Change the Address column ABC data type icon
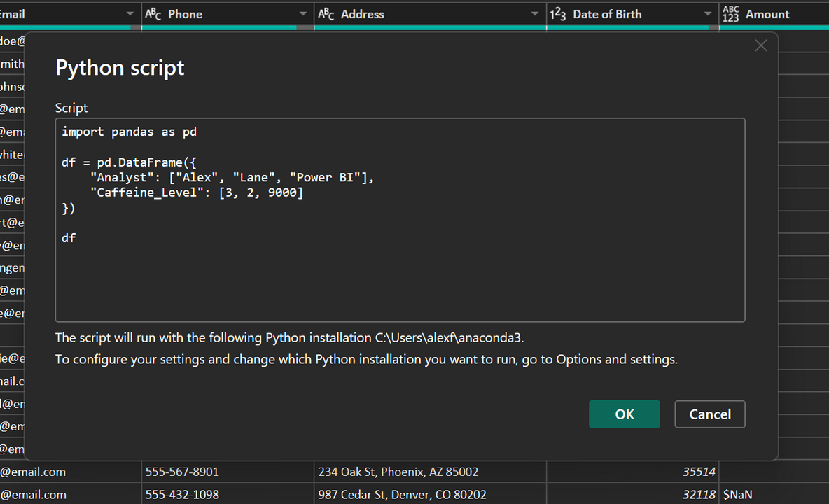This screenshot has width=829, height=504. [x=326, y=14]
